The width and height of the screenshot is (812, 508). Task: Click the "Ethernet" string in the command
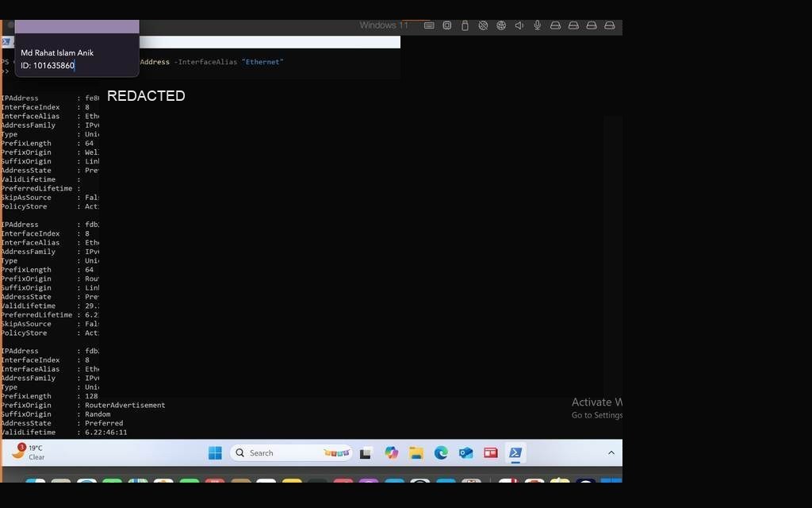[262, 62]
